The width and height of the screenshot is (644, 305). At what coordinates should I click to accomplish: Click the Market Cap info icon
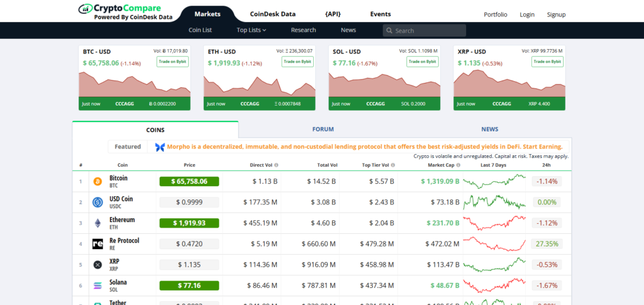click(x=458, y=165)
